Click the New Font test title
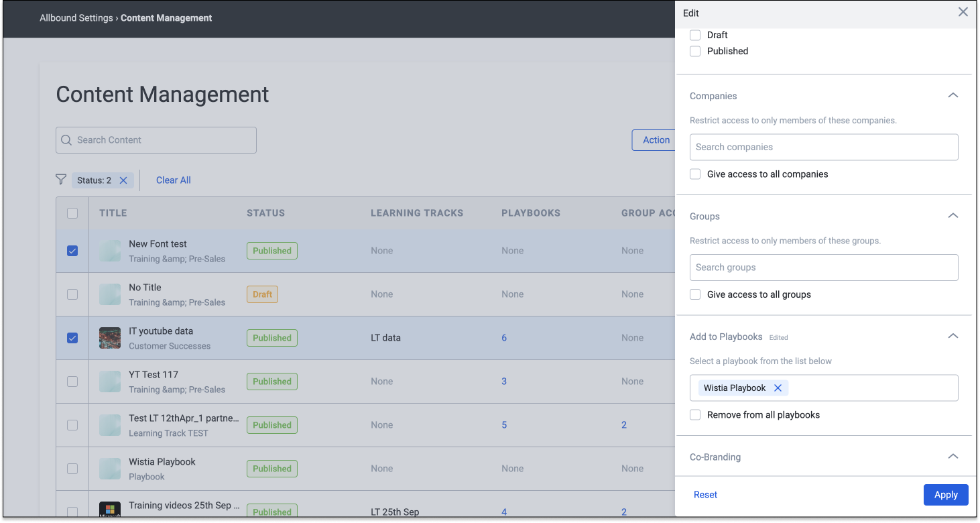The image size is (980, 523). [158, 244]
